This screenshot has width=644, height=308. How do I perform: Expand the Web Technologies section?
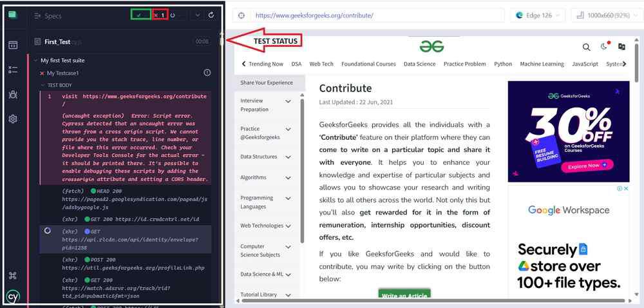[x=288, y=226]
